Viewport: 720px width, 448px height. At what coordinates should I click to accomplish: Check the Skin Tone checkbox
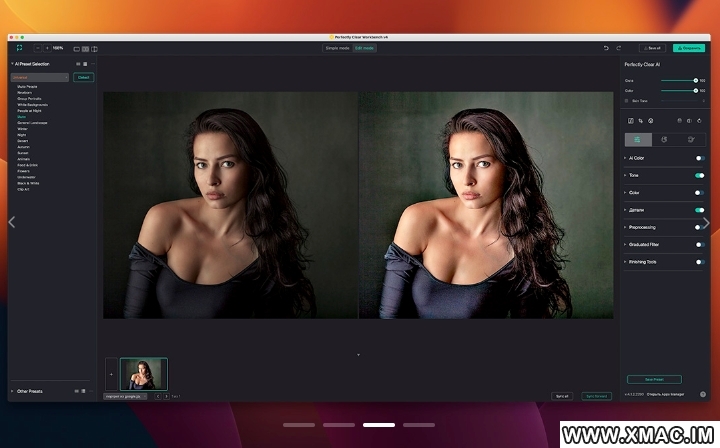[x=626, y=101]
